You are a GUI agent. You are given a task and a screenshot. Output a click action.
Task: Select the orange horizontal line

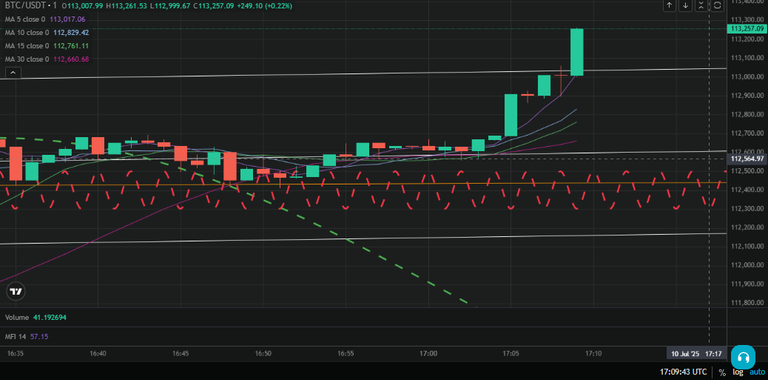[x=363, y=184]
